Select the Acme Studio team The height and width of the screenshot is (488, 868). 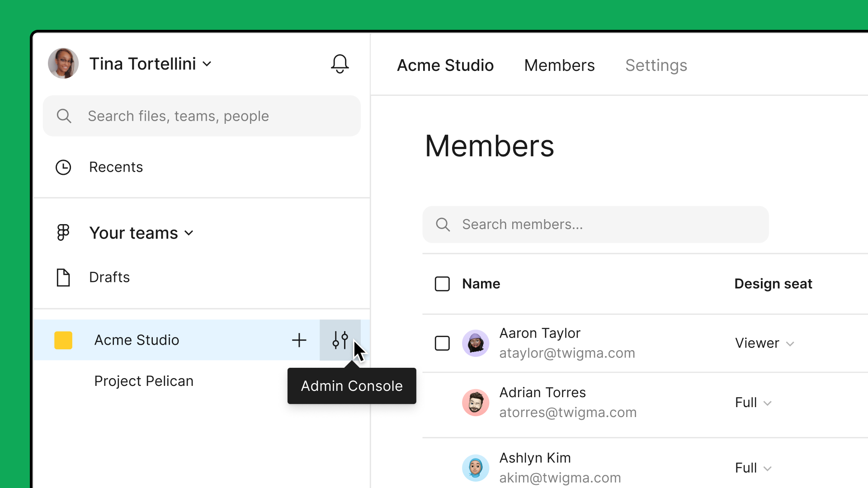[137, 340]
